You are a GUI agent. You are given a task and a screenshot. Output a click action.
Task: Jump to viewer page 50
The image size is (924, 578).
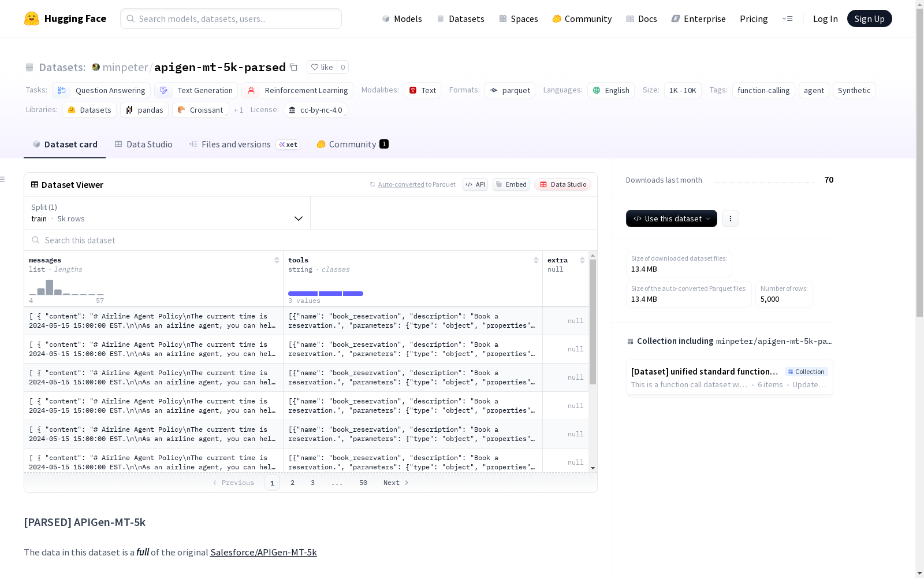pos(363,483)
